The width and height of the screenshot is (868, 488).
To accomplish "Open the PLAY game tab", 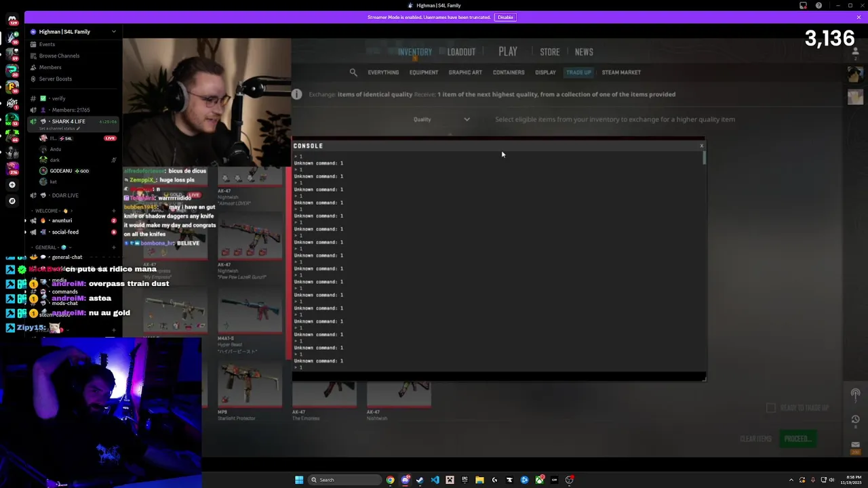I will click(x=508, y=52).
